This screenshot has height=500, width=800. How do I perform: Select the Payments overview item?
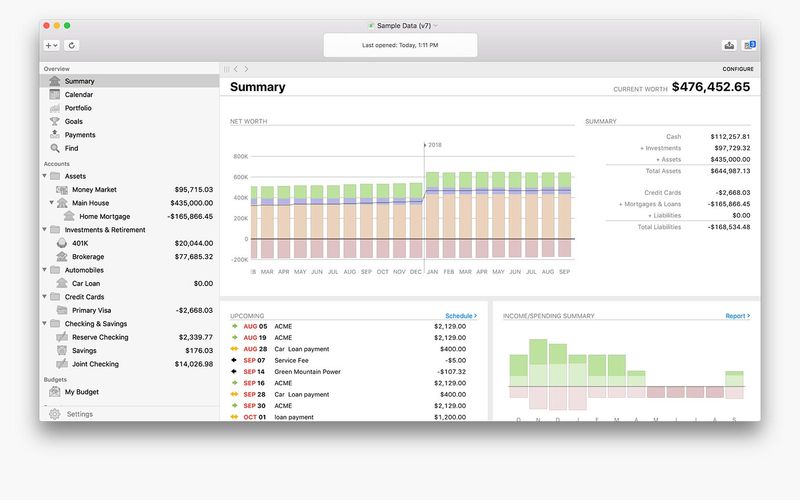pyautogui.click(x=130, y=135)
